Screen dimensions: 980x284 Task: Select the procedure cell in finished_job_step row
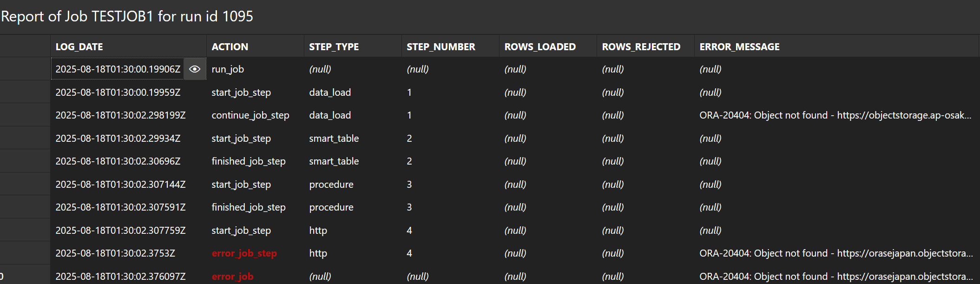coord(353,207)
